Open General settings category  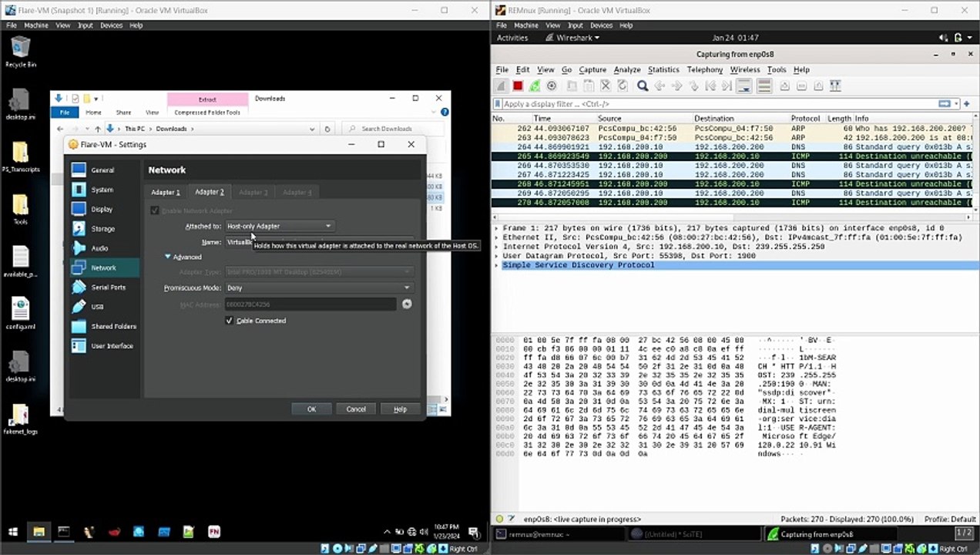point(104,170)
